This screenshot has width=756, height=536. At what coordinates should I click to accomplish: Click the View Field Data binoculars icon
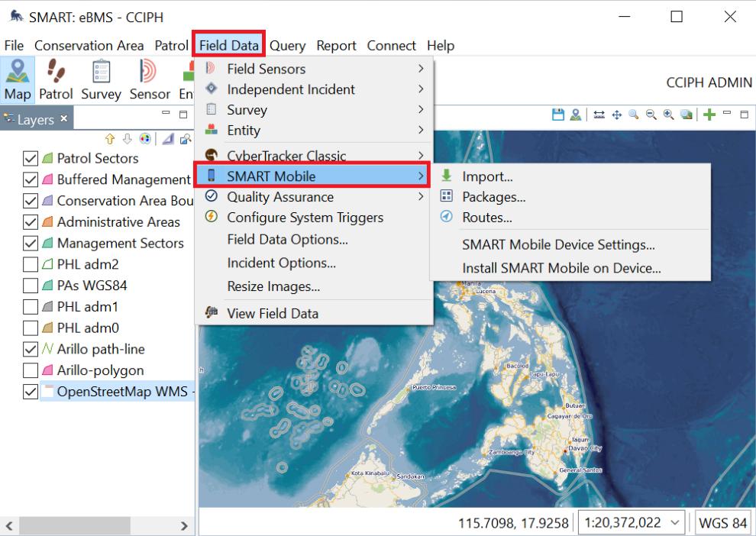click(x=212, y=312)
